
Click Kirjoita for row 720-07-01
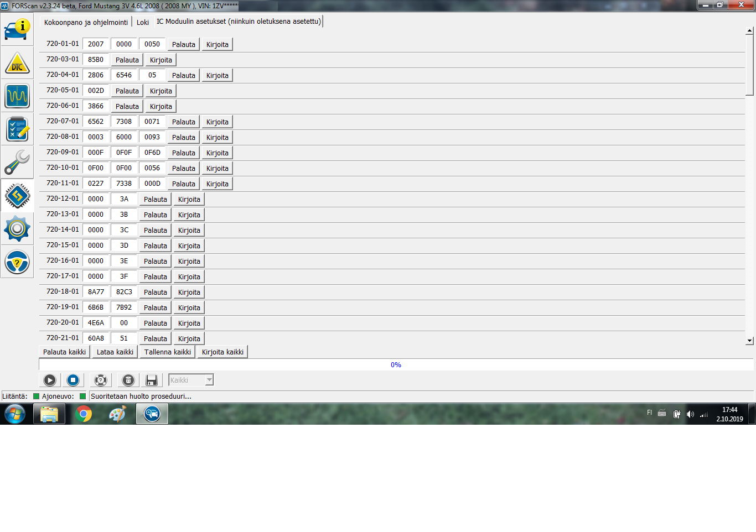pos(217,122)
